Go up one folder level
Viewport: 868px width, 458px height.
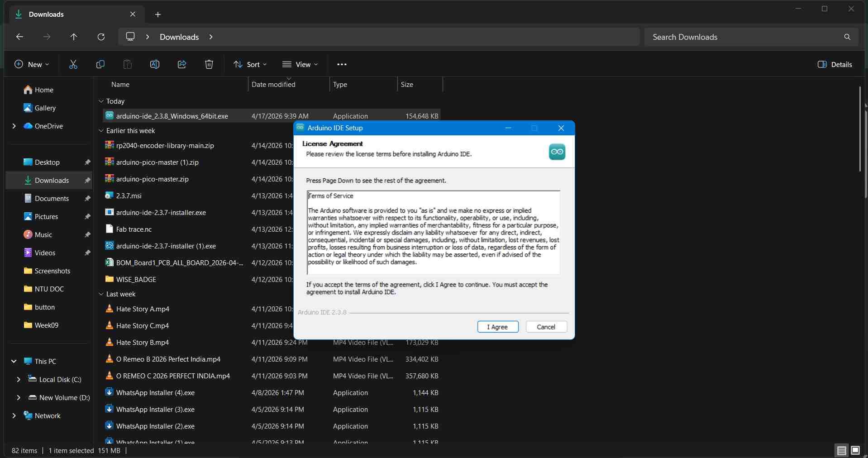pos(74,37)
